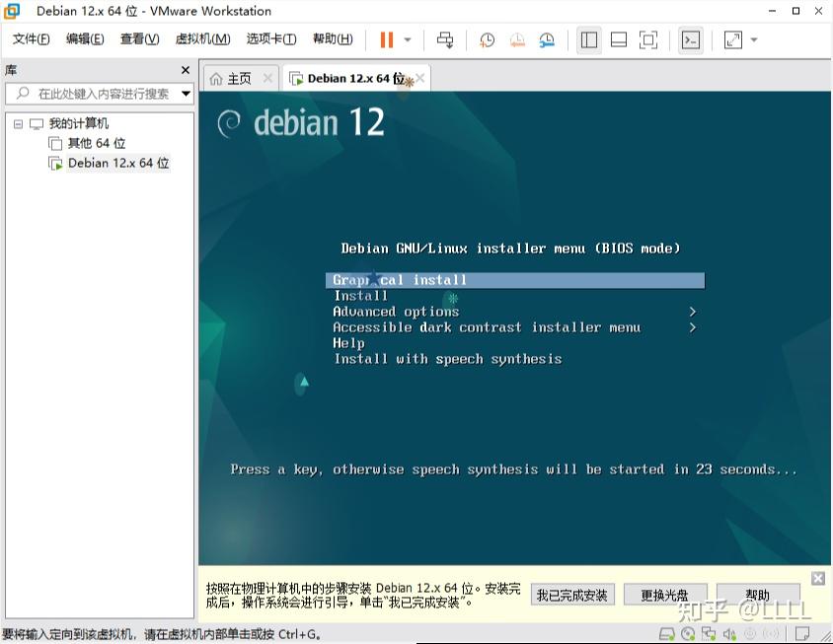The width and height of the screenshot is (833, 644).
Task: Send Ctrl+Alt+Del to the virtual machine
Action: click(445, 39)
